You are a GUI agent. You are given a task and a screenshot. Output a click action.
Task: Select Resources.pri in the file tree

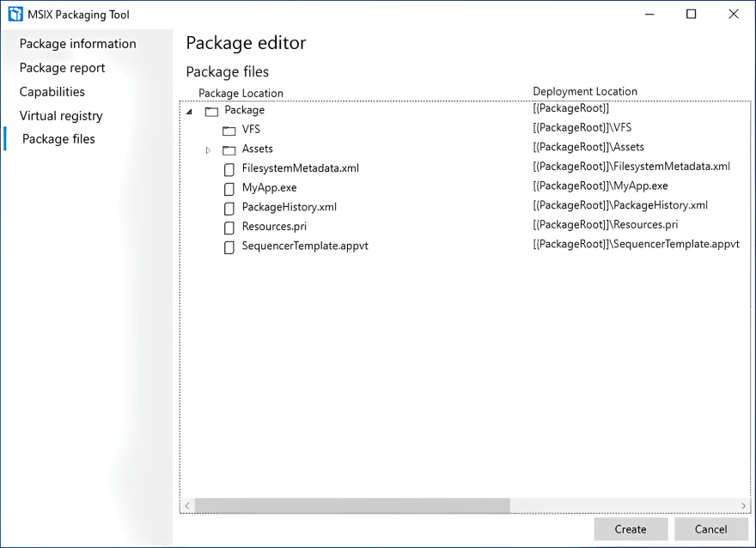click(x=274, y=226)
